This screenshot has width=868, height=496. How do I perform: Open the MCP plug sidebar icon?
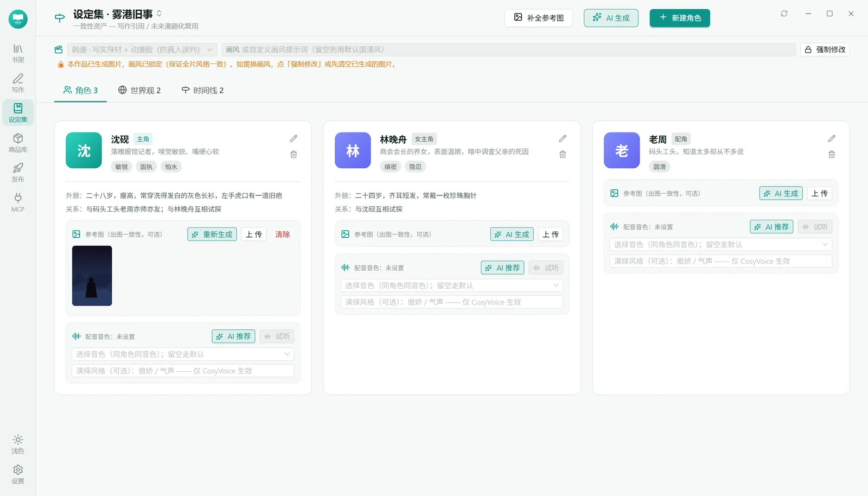[18, 202]
